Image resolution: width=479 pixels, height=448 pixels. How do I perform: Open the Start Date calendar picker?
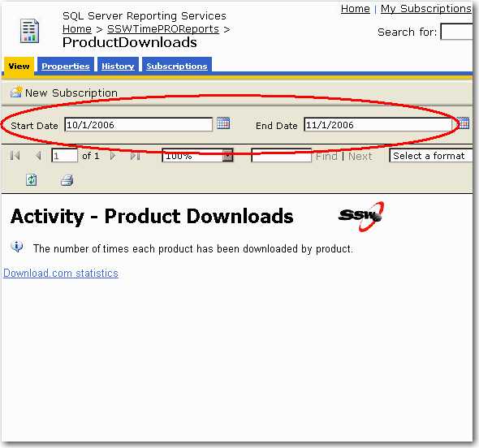pos(223,123)
